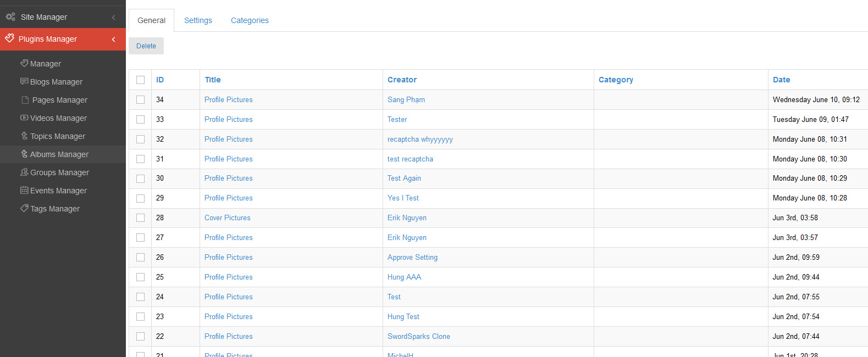Click the Events Manager calendar icon
868x357 pixels.
24,190
